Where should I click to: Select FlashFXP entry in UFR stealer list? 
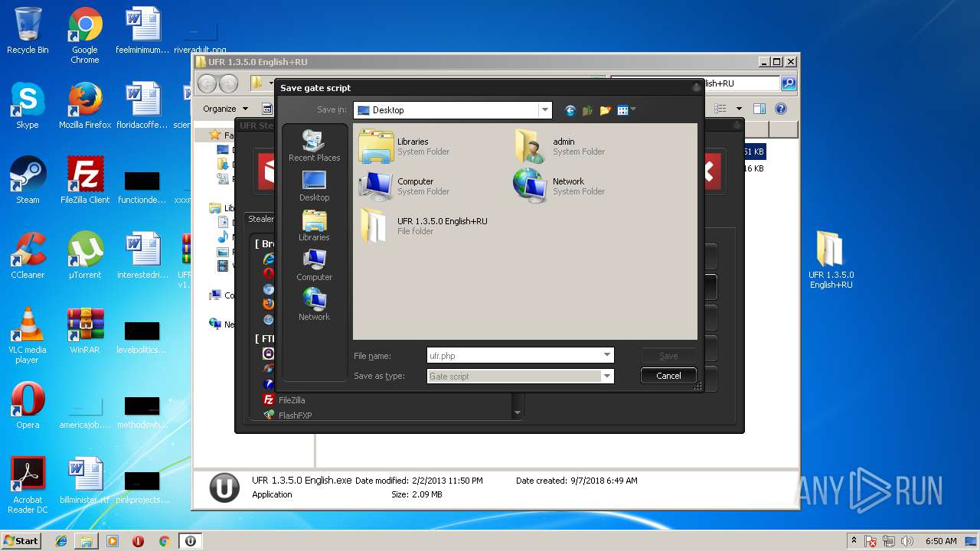(295, 416)
